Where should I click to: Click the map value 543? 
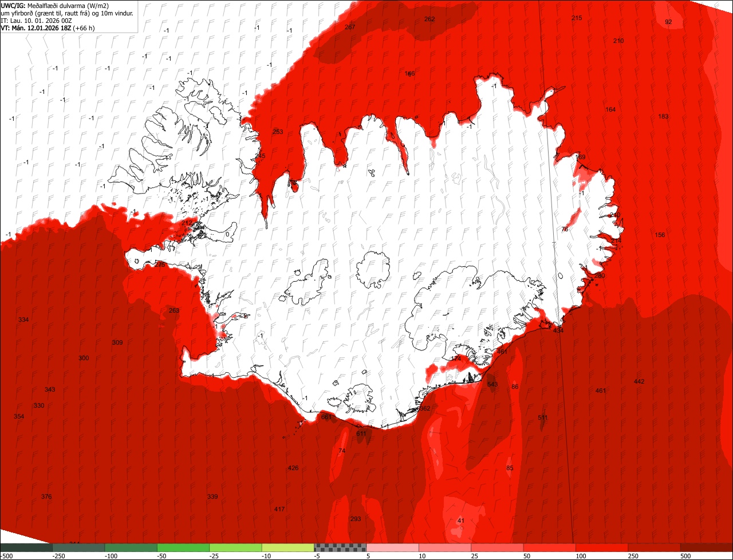click(492, 384)
